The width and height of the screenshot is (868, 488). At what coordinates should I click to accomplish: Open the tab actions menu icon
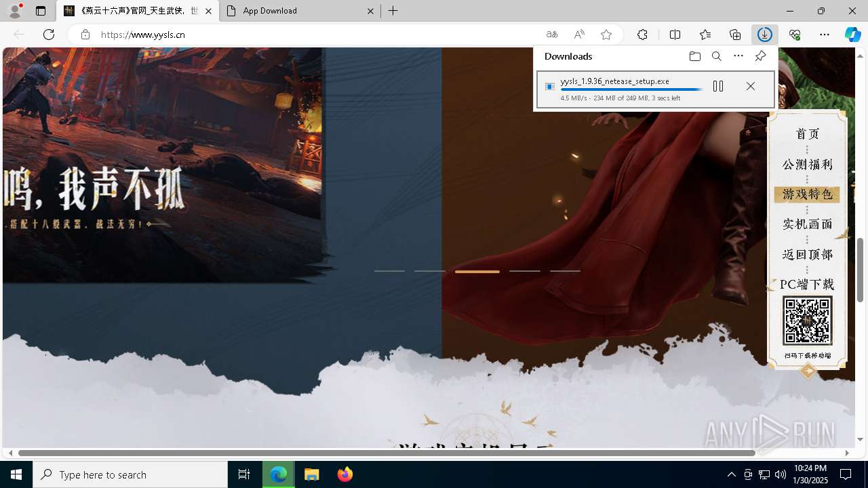click(x=41, y=11)
